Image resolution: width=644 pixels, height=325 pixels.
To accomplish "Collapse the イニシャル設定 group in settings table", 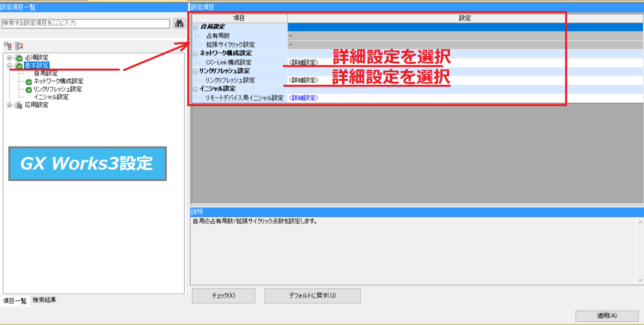I will tap(195, 89).
